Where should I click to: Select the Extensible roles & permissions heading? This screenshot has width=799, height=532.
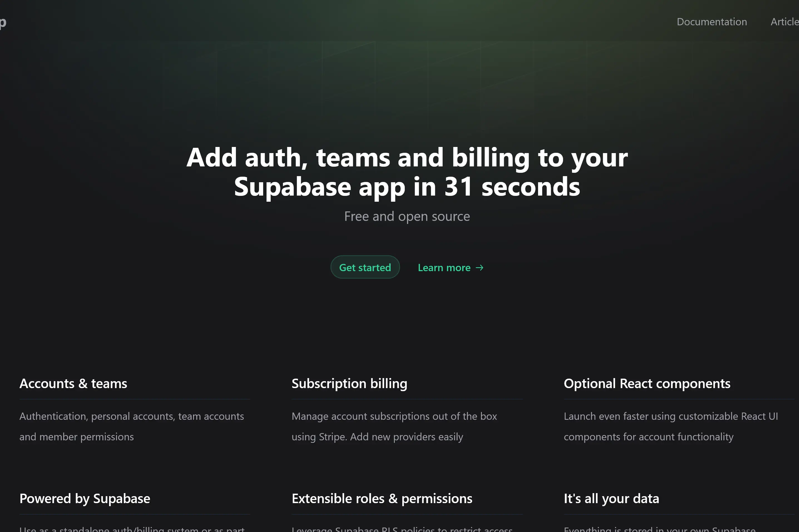point(382,498)
